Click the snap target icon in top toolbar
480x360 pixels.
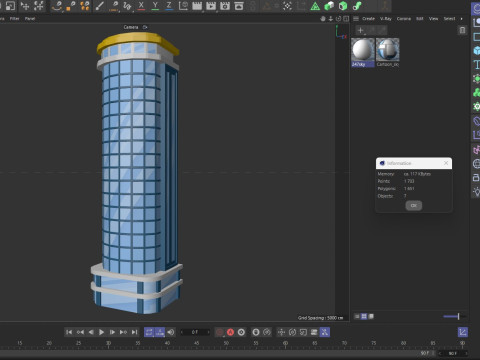pyautogui.click(x=287, y=6)
